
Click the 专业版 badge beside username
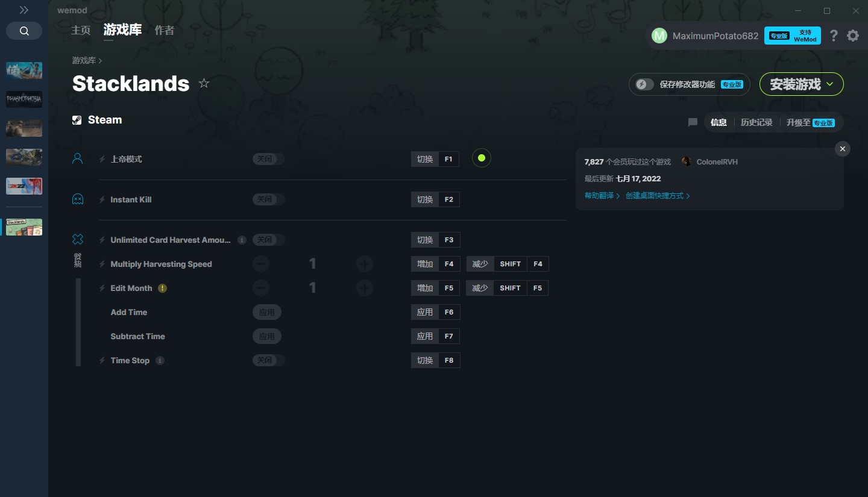click(779, 36)
